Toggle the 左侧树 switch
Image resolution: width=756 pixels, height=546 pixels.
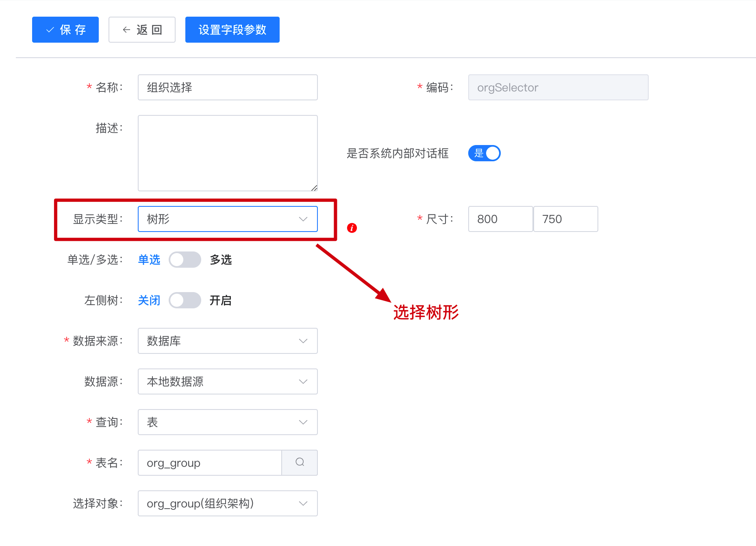[x=185, y=300]
